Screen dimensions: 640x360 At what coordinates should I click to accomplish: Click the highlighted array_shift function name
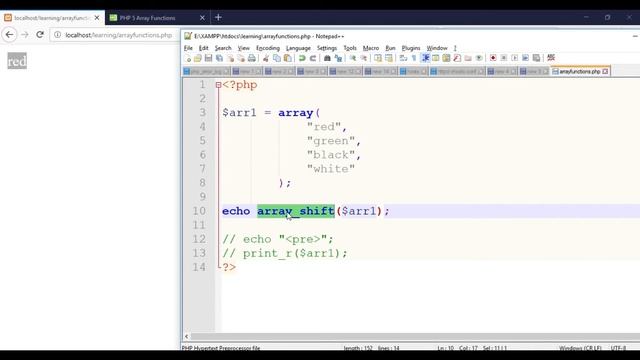296,211
